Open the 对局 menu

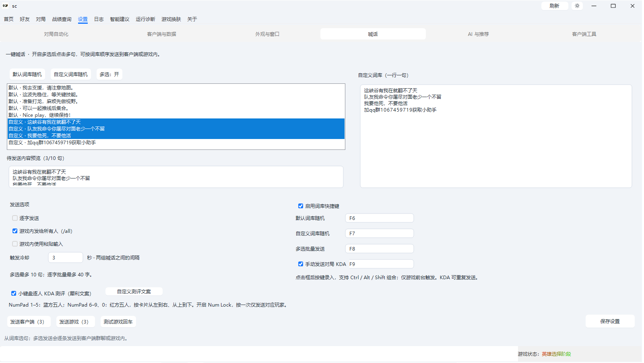click(x=41, y=19)
